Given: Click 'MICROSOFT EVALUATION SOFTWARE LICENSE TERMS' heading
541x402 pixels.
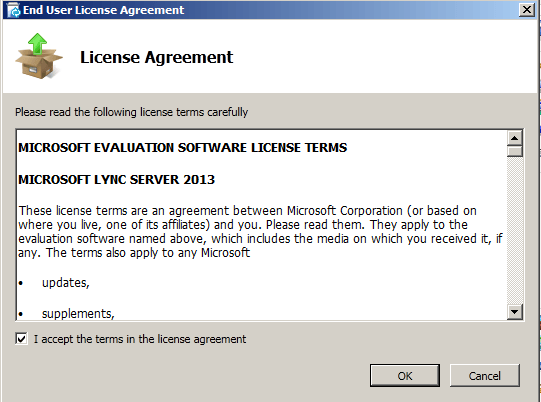Looking at the screenshot, I should [x=183, y=148].
